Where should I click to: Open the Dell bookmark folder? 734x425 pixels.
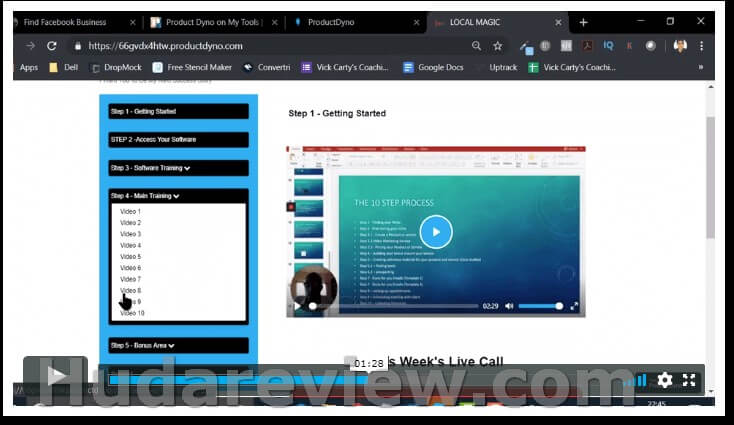point(64,67)
